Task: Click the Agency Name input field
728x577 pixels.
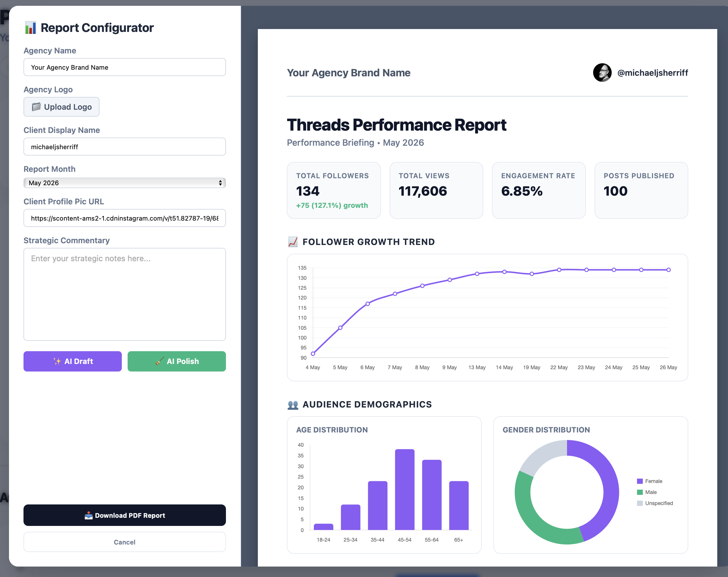Action: click(124, 67)
